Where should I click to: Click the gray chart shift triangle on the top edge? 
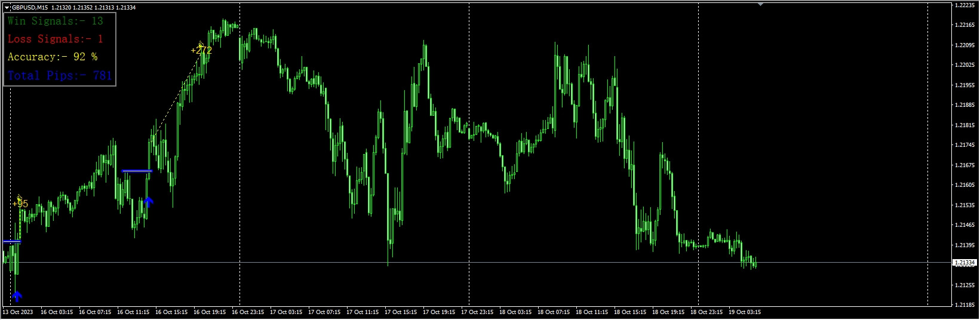click(760, 4)
